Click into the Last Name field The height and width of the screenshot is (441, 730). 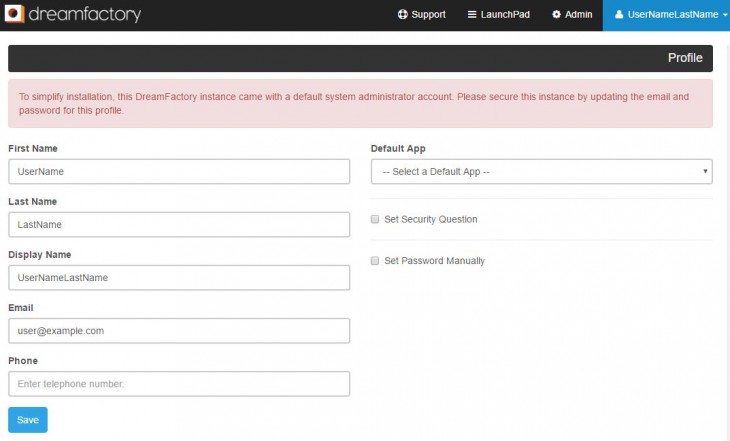tap(179, 225)
